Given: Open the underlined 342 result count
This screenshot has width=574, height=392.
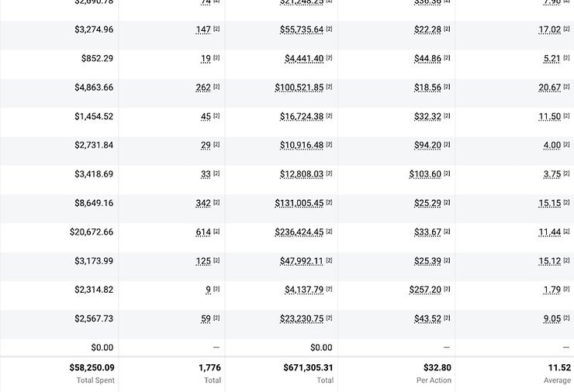Looking at the screenshot, I should 203,203.
